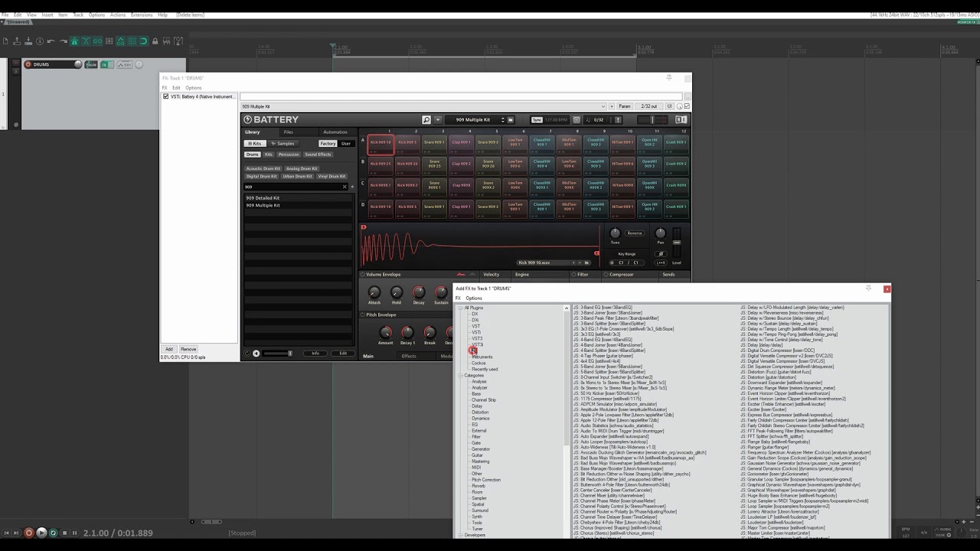Toggle the Metronome toolbar icon
980x551 pixels.
click(x=74, y=41)
